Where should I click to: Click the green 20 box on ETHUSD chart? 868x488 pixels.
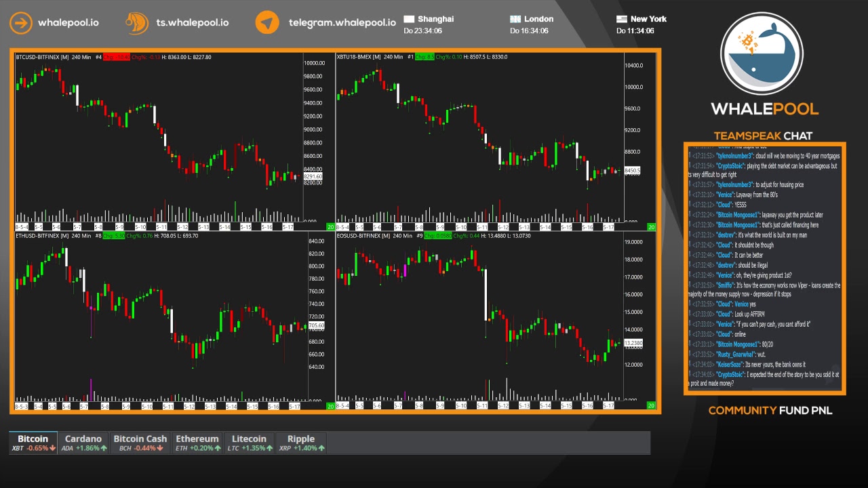pyautogui.click(x=330, y=406)
